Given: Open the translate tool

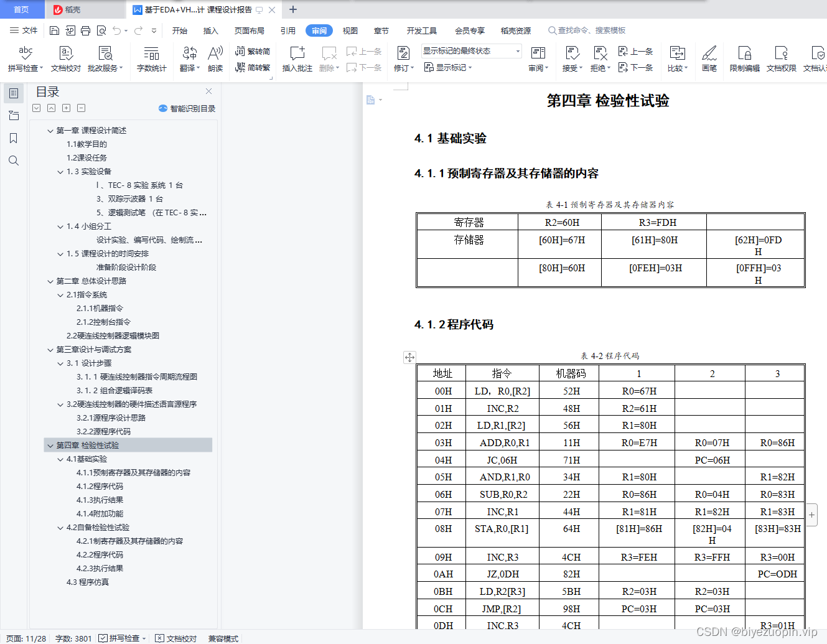Looking at the screenshot, I should tap(190, 58).
